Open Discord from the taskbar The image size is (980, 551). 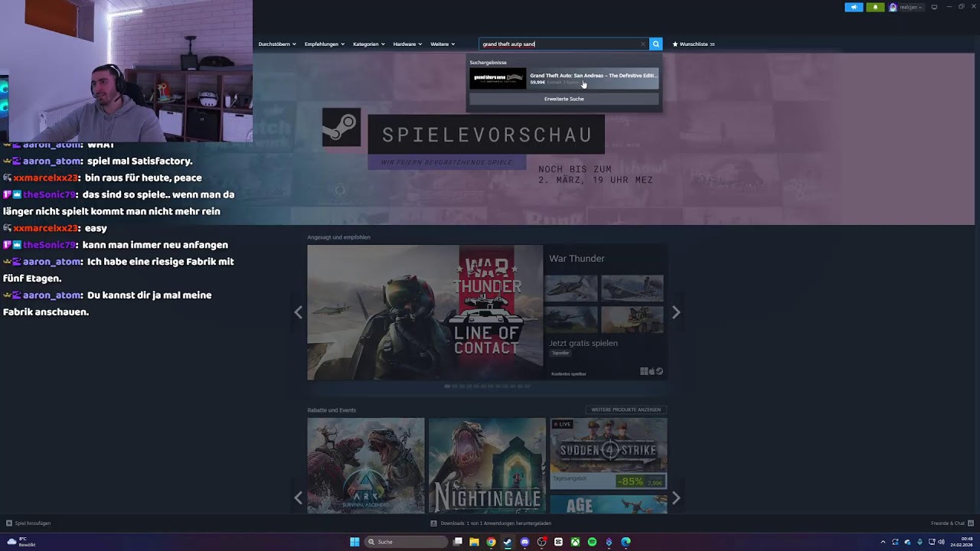pyautogui.click(x=524, y=542)
